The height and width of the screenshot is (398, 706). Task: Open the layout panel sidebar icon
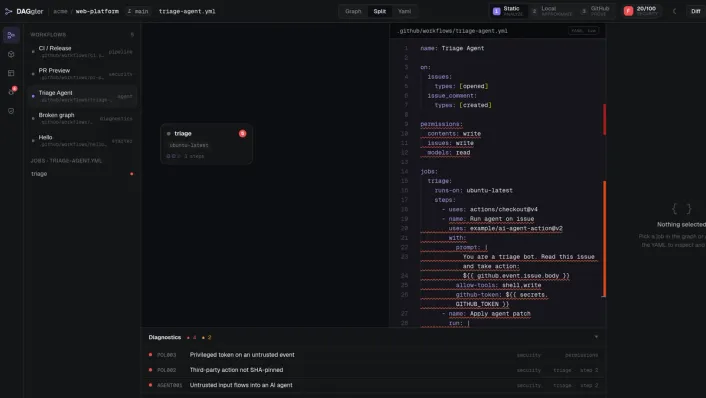pos(11,73)
